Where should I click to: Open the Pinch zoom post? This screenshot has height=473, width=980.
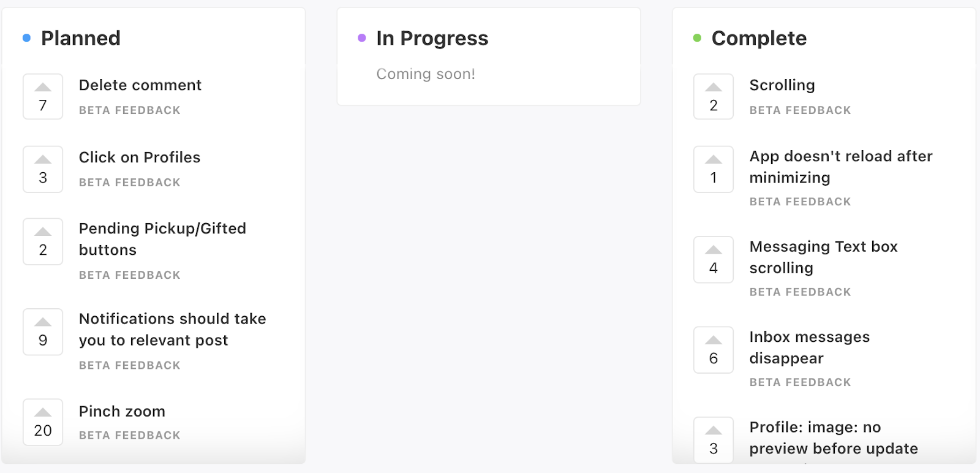coord(122,411)
